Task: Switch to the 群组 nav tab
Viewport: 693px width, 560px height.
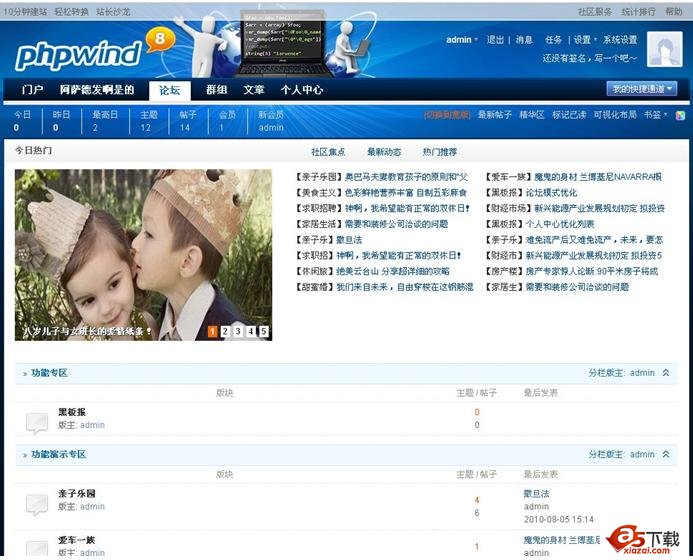Action: tap(217, 90)
